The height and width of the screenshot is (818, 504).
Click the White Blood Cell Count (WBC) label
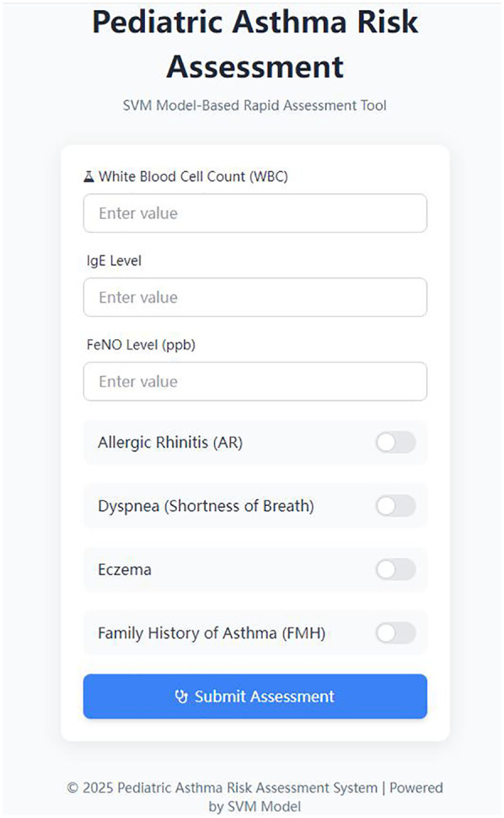(193, 177)
